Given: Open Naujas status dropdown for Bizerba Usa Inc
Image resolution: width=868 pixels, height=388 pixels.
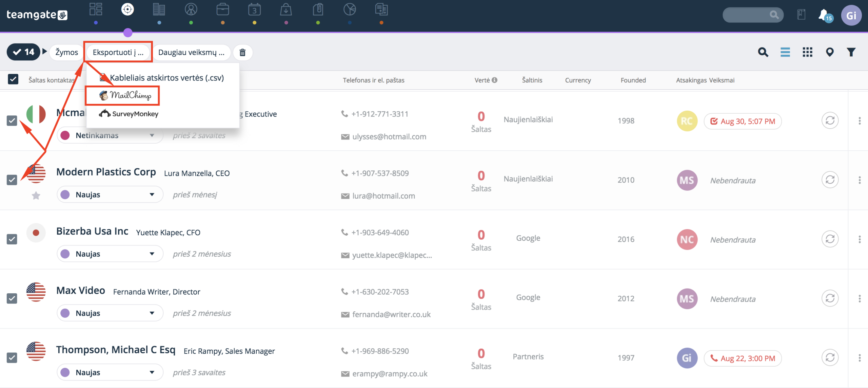Looking at the screenshot, I should coord(110,254).
